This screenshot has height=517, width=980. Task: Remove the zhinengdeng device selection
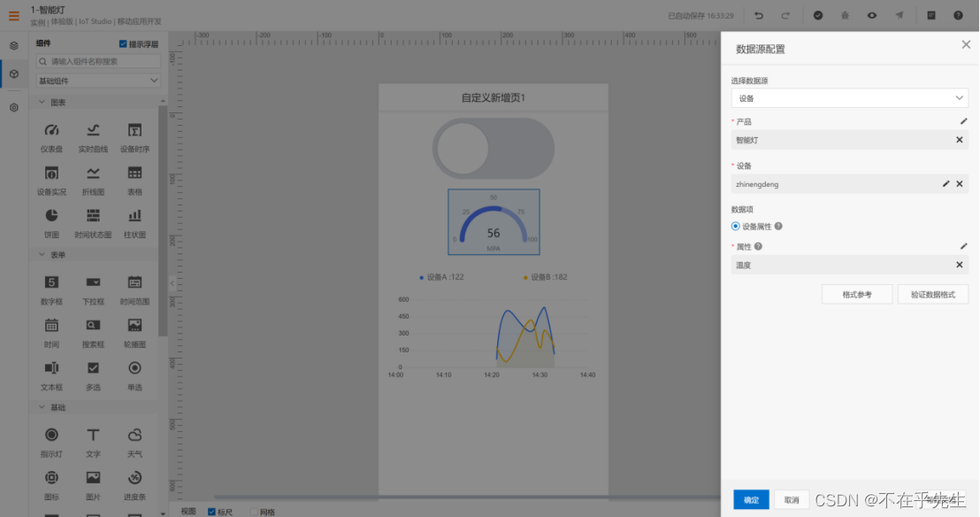tap(960, 183)
